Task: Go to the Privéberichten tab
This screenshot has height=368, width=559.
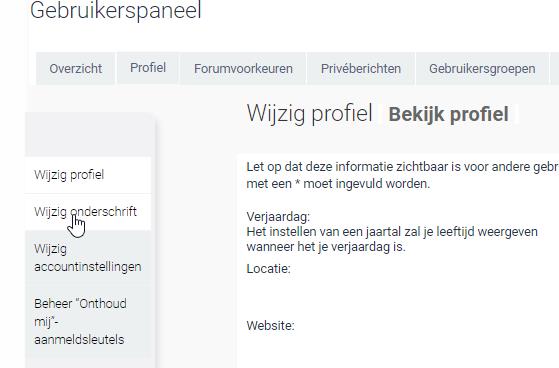Action: point(361,68)
